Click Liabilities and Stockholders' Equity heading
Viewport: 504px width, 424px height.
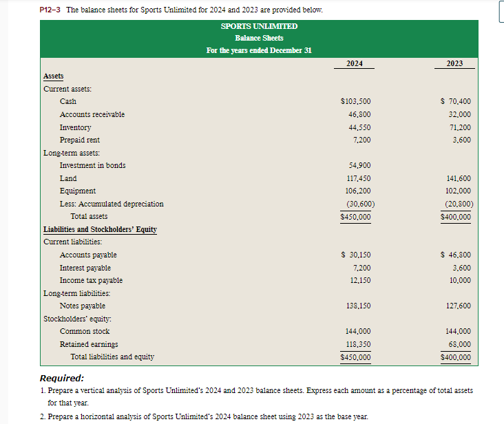tap(101, 229)
